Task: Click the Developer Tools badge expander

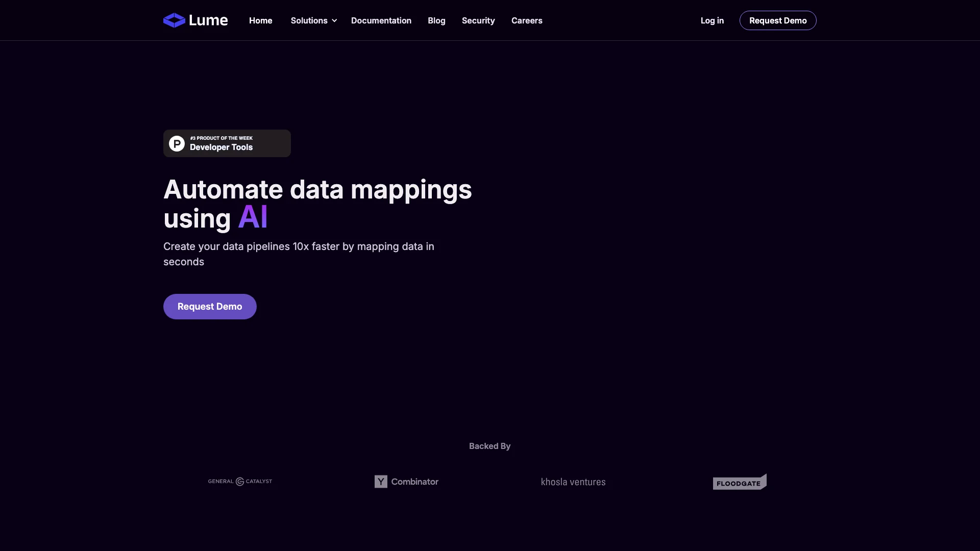Action: tap(227, 143)
